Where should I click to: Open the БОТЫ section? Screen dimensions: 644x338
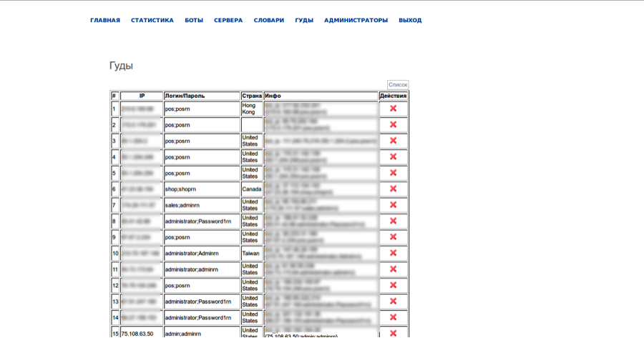194,21
